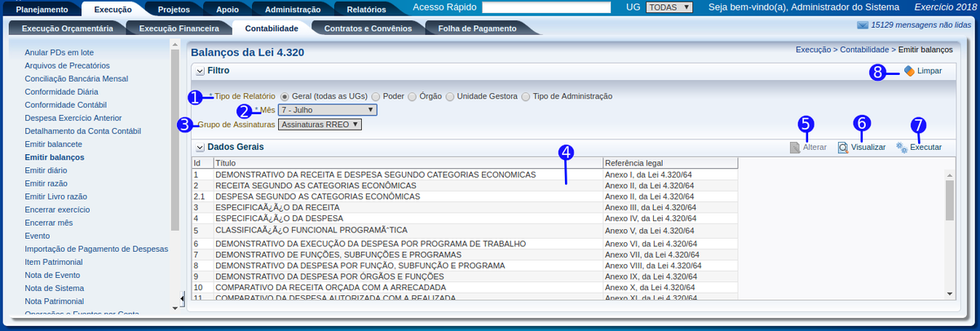Collapse the Filtro section
Screen dimensions: 980x331
199,71
